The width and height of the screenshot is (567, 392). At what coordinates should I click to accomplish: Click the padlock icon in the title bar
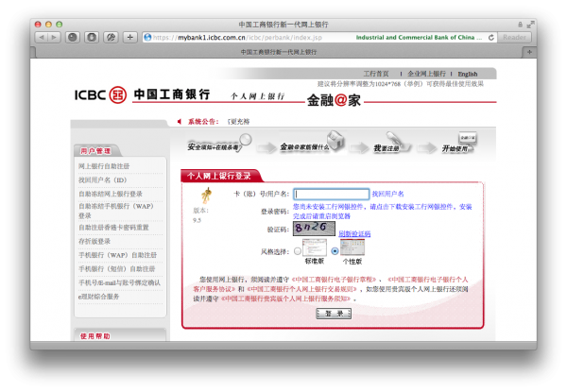[520, 25]
